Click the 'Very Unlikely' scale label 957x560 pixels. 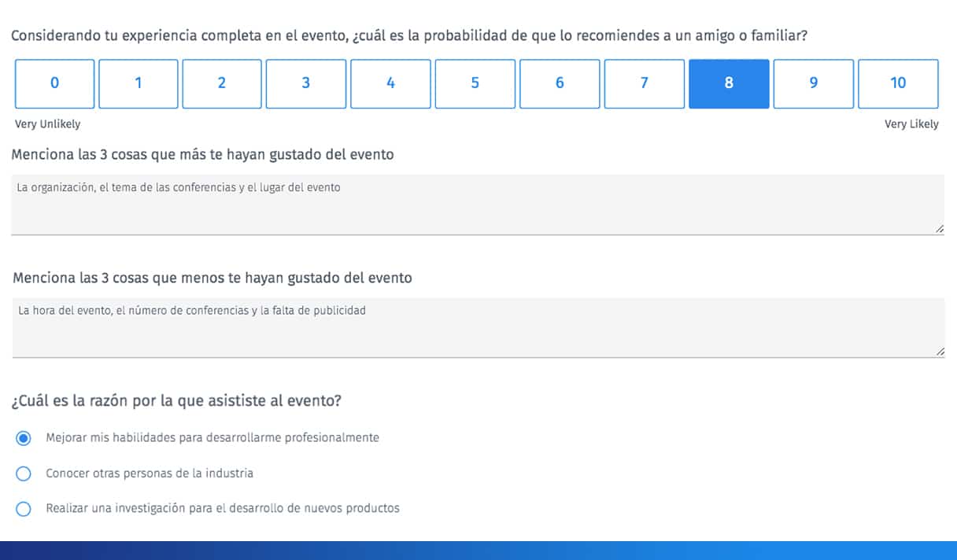point(47,124)
